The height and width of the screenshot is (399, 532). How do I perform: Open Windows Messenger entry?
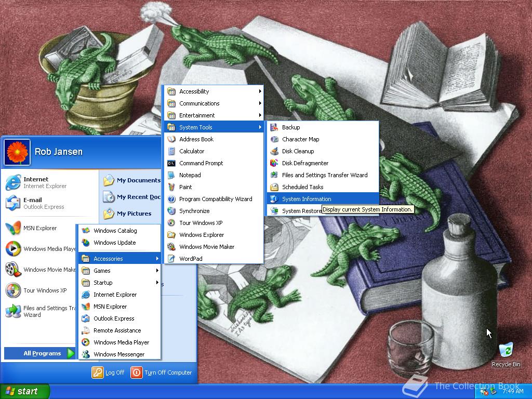119,354
